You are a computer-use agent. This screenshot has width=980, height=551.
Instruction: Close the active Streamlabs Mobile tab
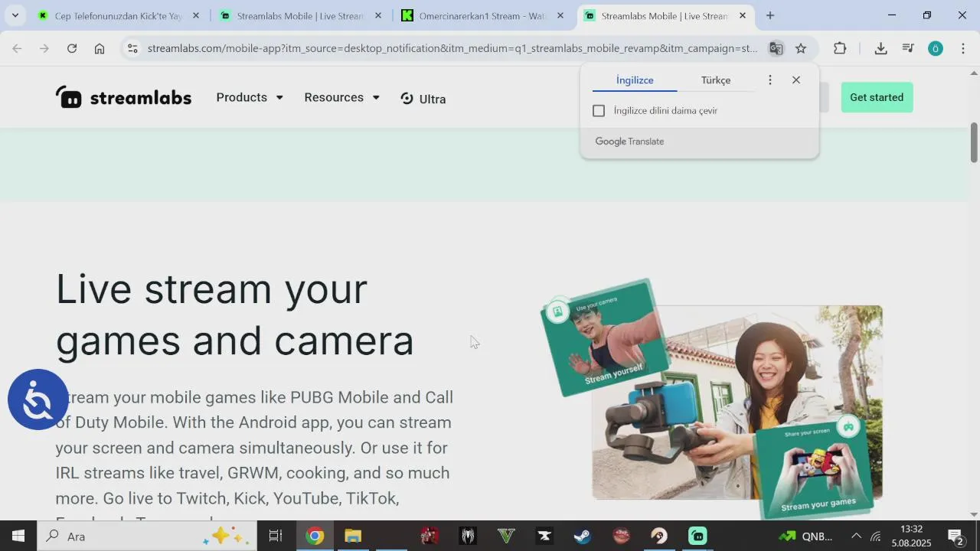coord(743,15)
